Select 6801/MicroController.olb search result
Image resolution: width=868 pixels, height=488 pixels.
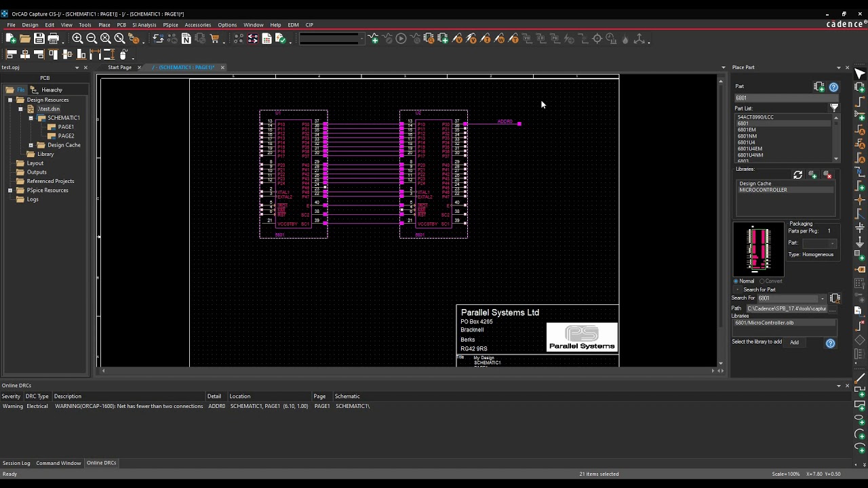[785, 323]
